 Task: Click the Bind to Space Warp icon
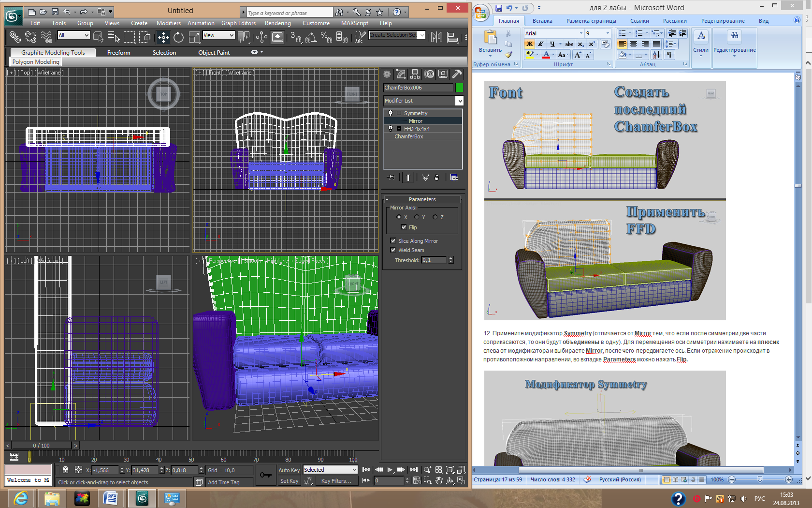click(46, 37)
